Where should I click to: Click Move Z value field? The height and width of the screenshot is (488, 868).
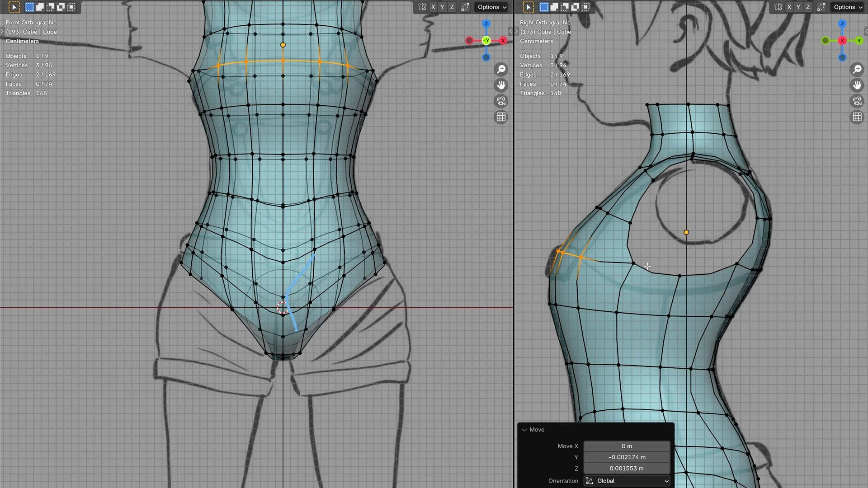(x=627, y=469)
